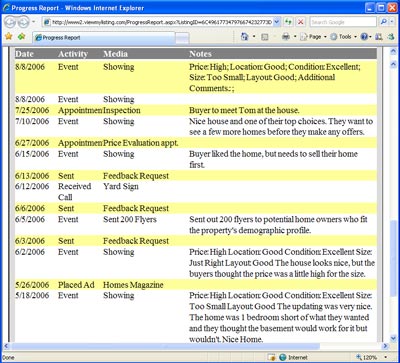The image size is (400, 363).
Task: Open the Tools menu
Action: [343, 37]
